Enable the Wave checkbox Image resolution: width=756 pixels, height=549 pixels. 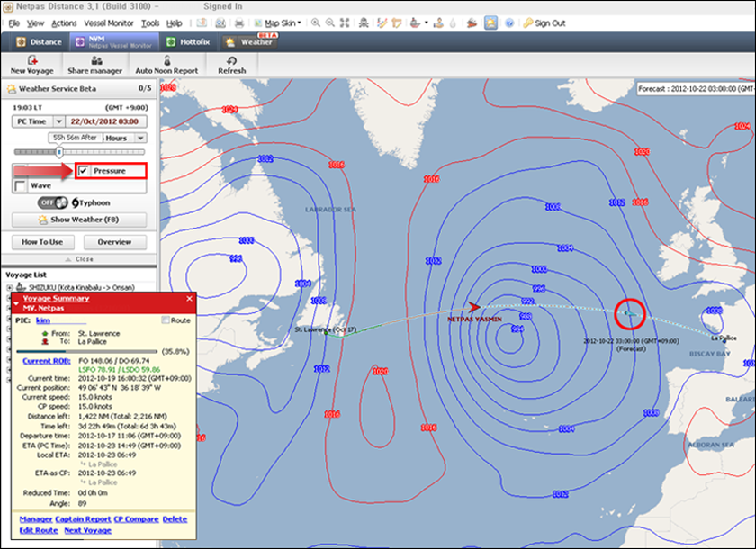(x=20, y=186)
